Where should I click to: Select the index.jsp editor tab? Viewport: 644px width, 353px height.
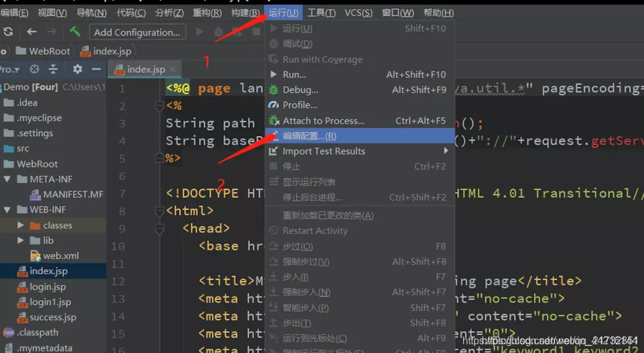pyautogui.click(x=144, y=70)
